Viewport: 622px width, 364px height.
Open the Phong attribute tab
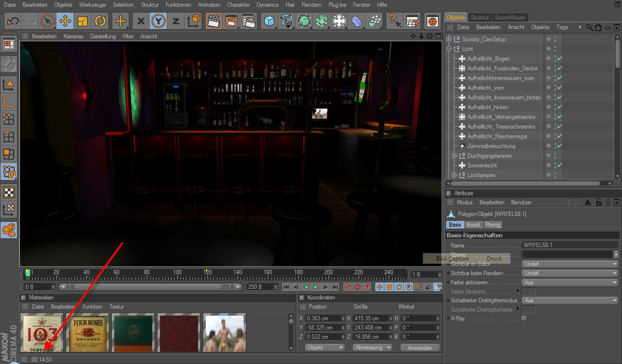tap(493, 225)
